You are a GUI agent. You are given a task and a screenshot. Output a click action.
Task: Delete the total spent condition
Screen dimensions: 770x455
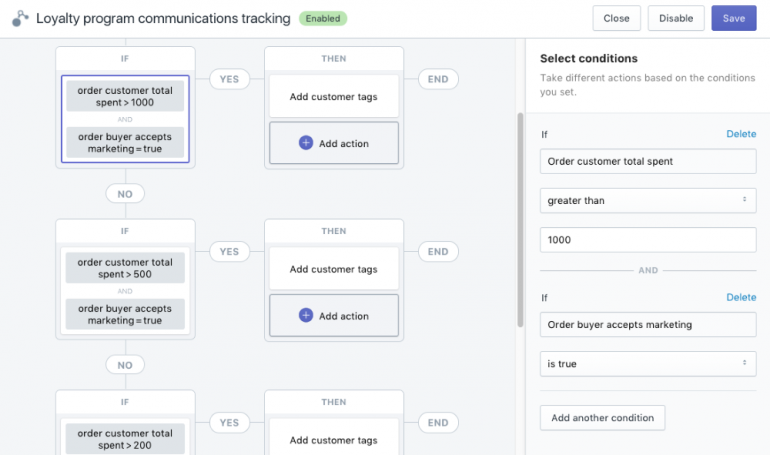coord(740,134)
